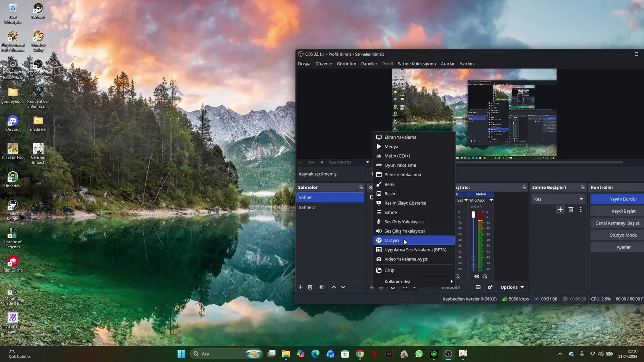Undock the Sahne Geçişleri panel

(x=583, y=187)
